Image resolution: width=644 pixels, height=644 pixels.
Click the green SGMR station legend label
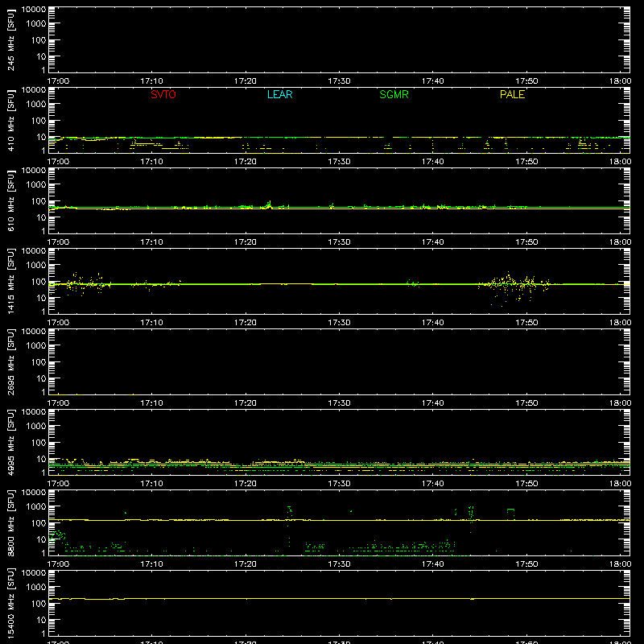coord(394,94)
